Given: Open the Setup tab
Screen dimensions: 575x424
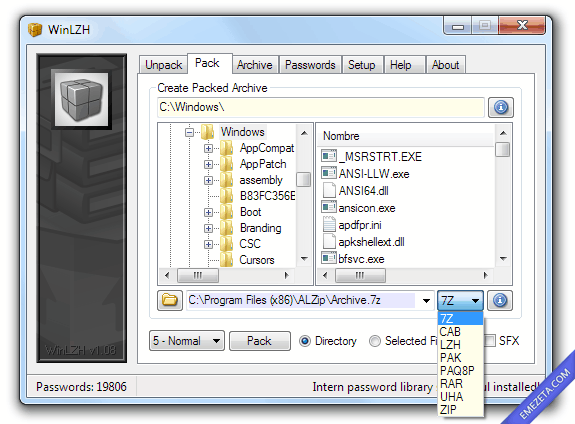Looking at the screenshot, I should pyautogui.click(x=362, y=65).
